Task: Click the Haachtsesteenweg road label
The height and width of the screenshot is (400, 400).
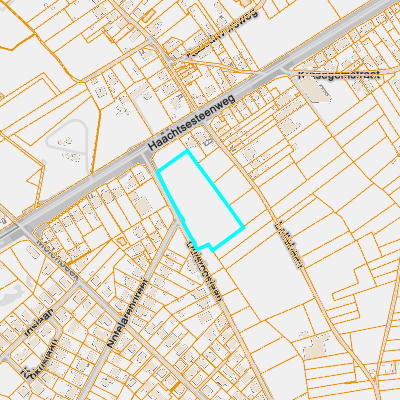Action: (191, 123)
